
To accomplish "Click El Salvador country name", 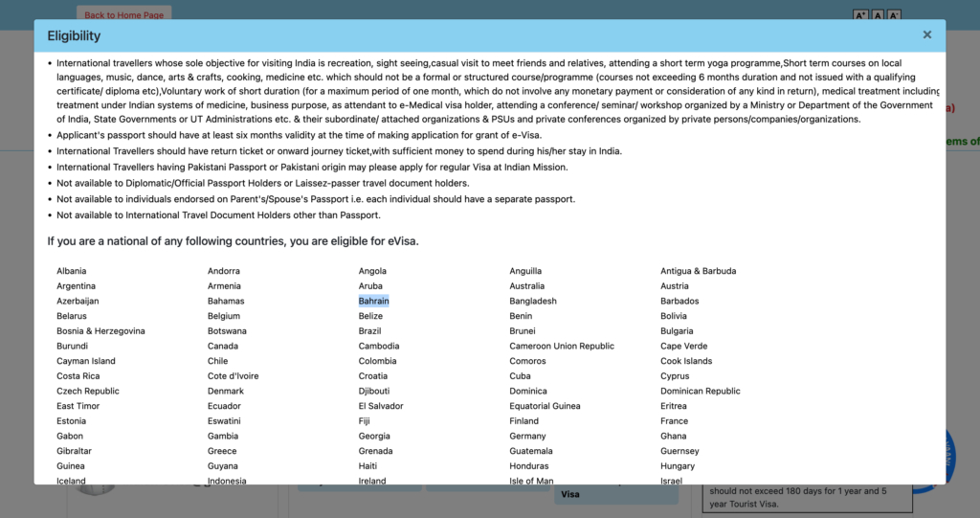I will (x=381, y=406).
